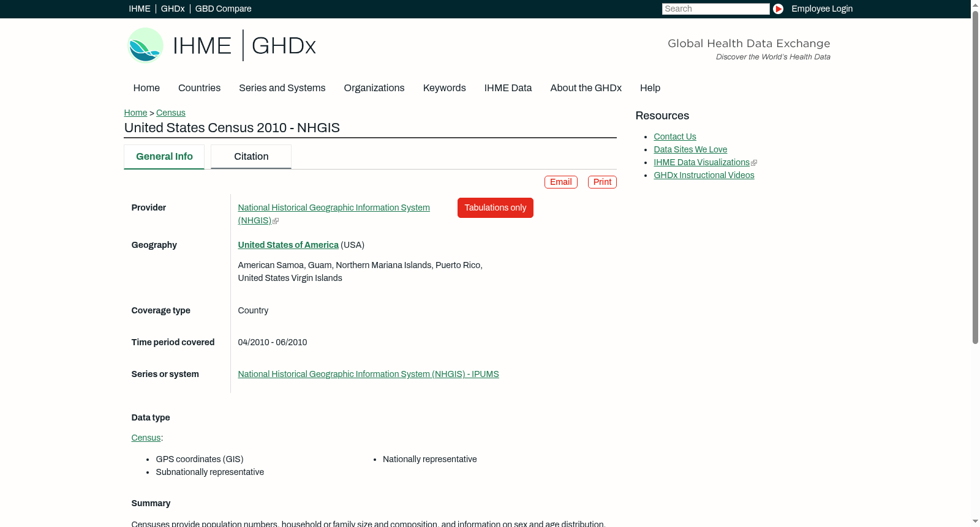Go to Home in main navigation menu
This screenshot has height=527, width=980.
(146, 88)
